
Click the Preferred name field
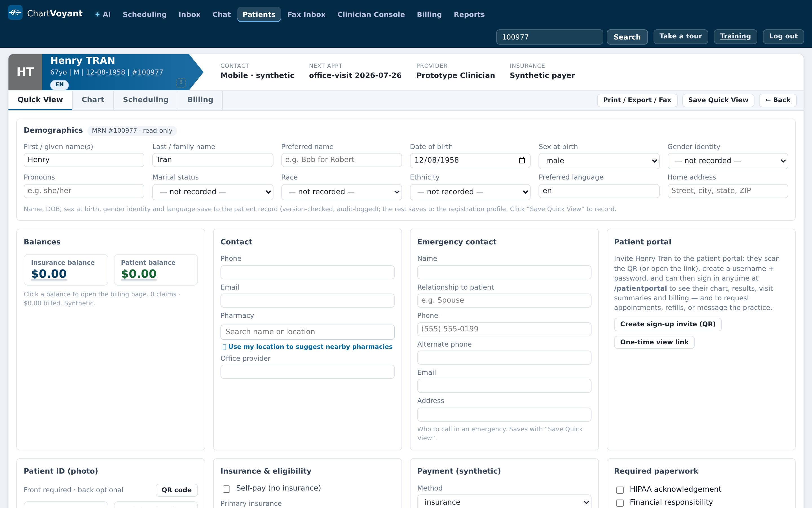(342, 160)
